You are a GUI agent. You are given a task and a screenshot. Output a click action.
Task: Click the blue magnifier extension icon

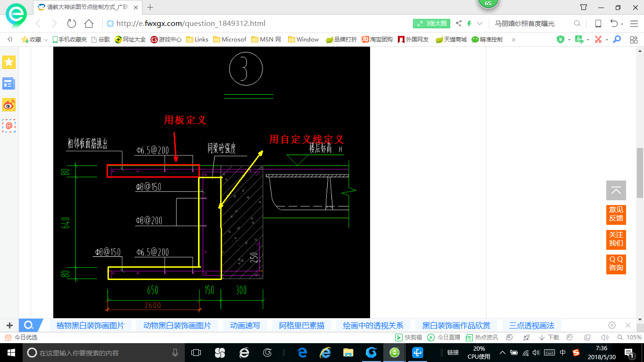click(617, 40)
